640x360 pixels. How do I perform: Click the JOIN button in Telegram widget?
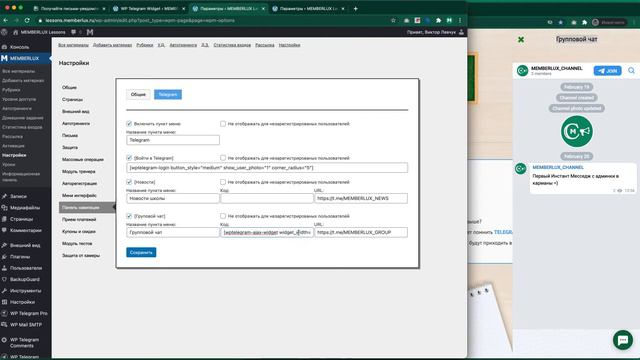coord(607,71)
